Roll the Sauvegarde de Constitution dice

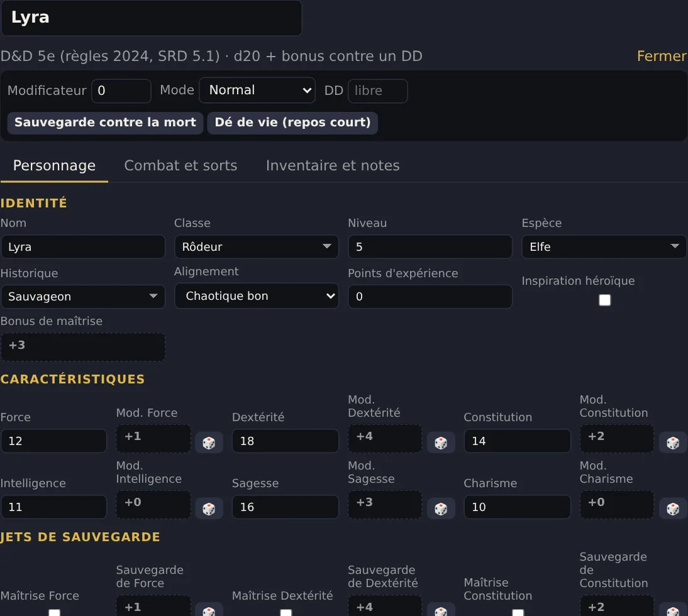[673, 610]
